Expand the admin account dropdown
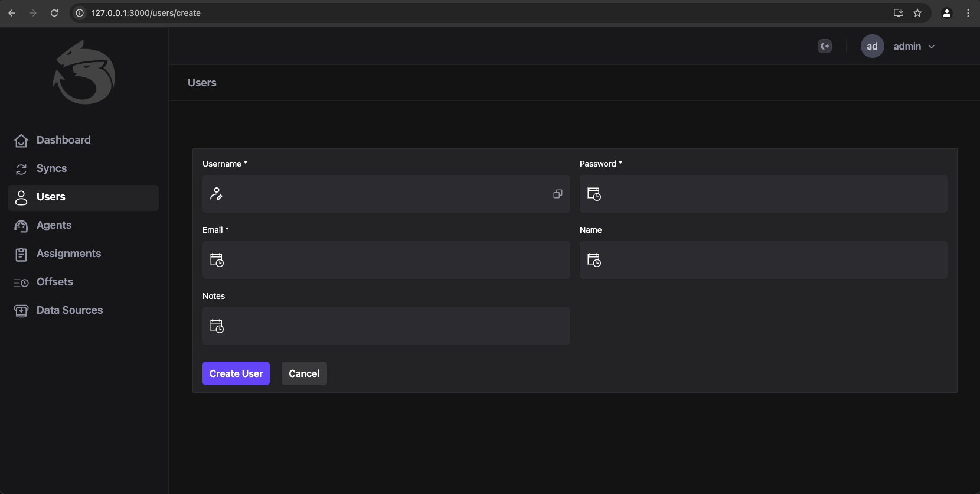This screenshot has height=494, width=980. click(932, 47)
